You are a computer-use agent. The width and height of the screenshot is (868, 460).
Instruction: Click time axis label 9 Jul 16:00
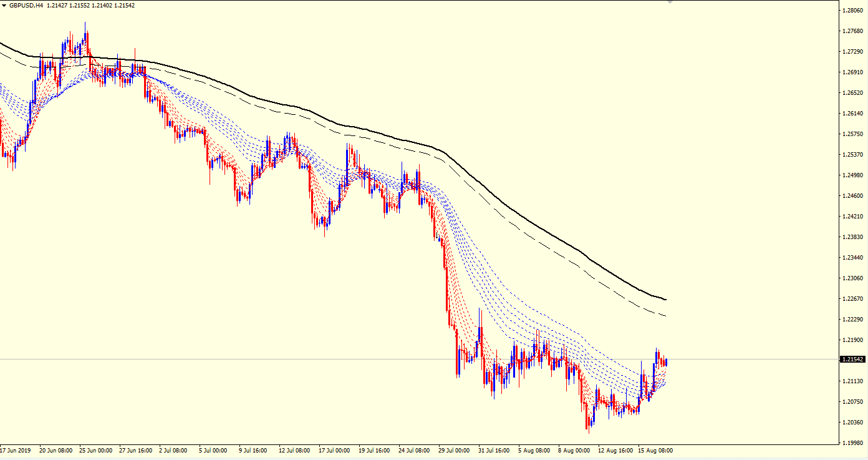tap(254, 450)
